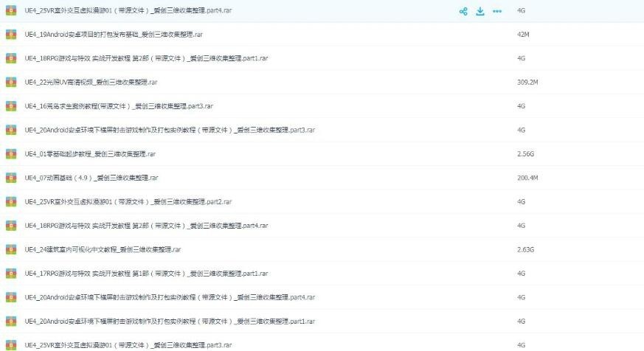Click the archive icon of UE4_07动画基础 file
Image resolution: width=644 pixels, height=351 pixels.
click(x=11, y=178)
